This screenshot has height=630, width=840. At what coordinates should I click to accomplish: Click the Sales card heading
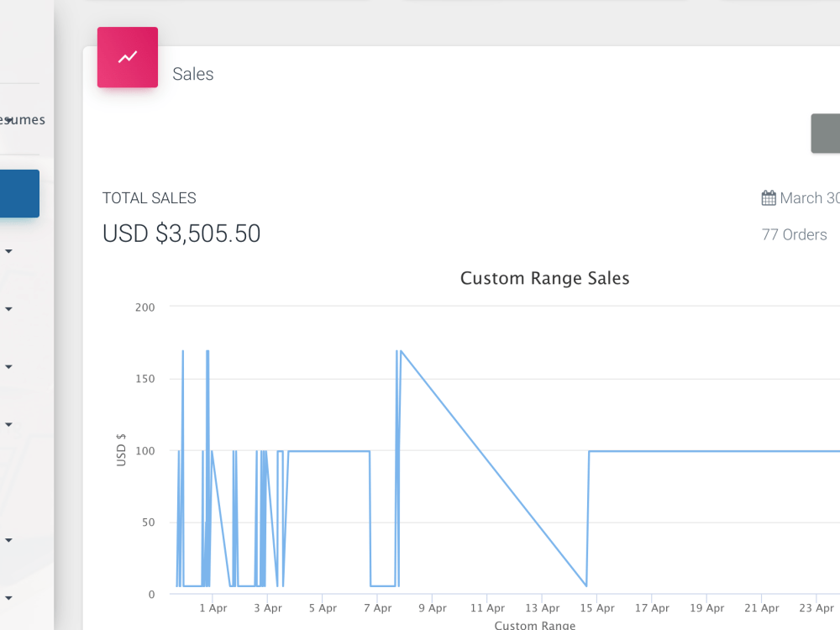(193, 74)
